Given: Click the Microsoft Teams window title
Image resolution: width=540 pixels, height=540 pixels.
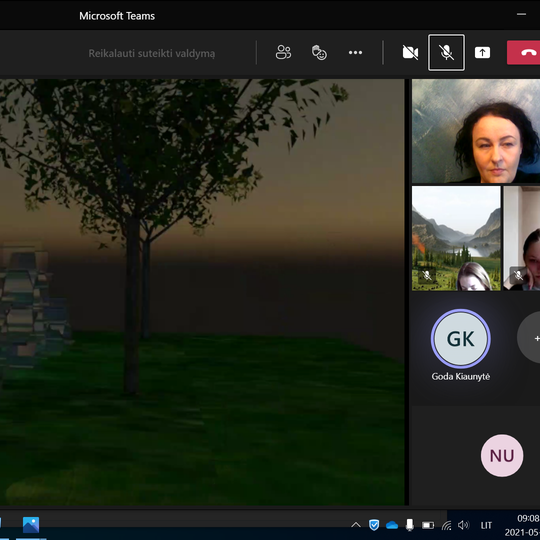Looking at the screenshot, I should [117, 16].
